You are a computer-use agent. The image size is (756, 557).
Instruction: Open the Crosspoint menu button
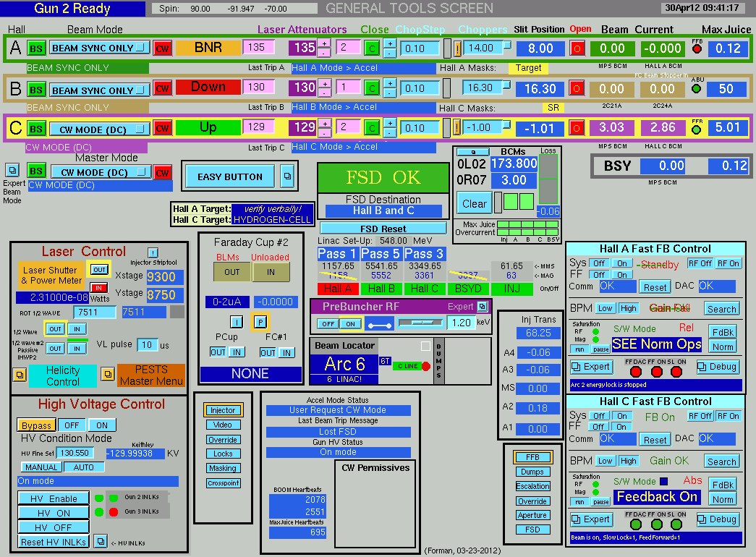click(x=224, y=482)
